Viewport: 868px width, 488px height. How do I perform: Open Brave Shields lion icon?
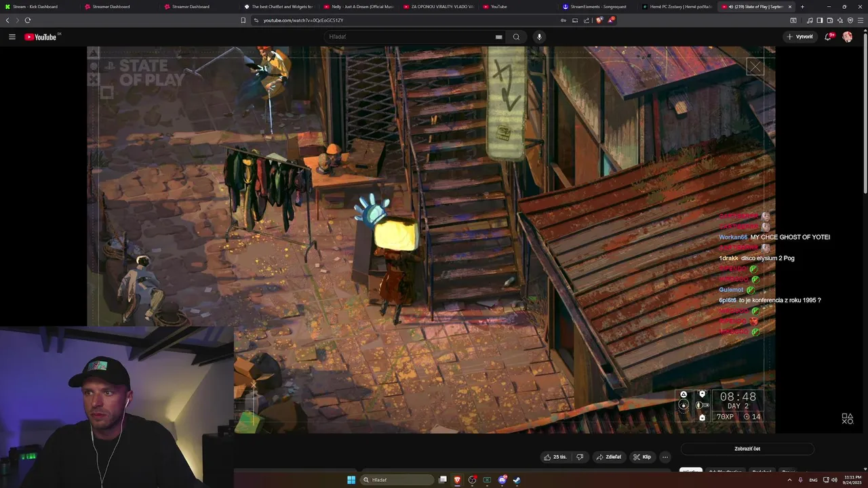[599, 20]
